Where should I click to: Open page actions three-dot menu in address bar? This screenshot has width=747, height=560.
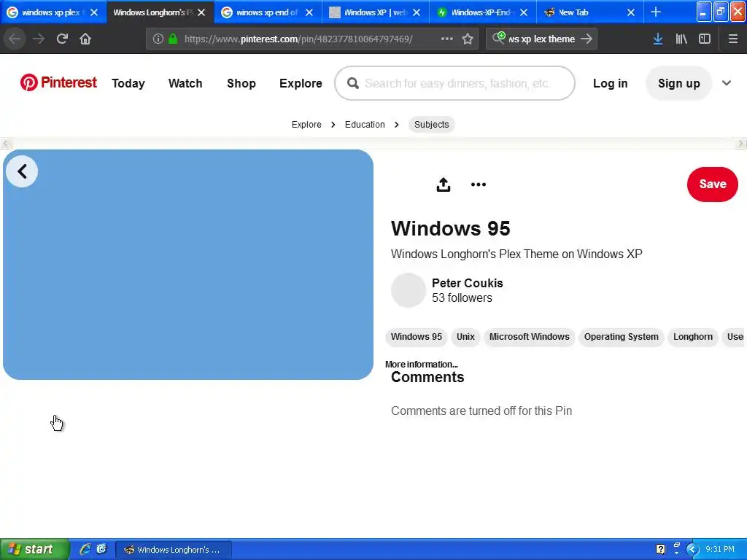pyautogui.click(x=447, y=39)
